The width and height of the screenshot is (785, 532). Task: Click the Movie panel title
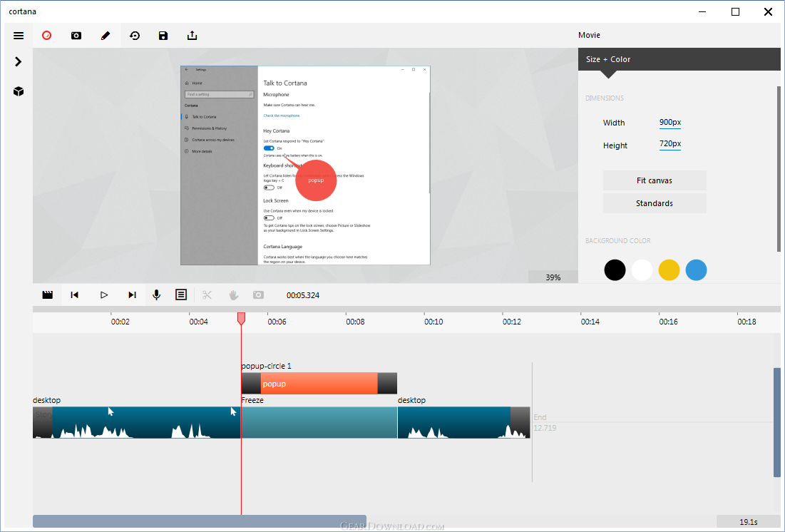pyautogui.click(x=589, y=35)
